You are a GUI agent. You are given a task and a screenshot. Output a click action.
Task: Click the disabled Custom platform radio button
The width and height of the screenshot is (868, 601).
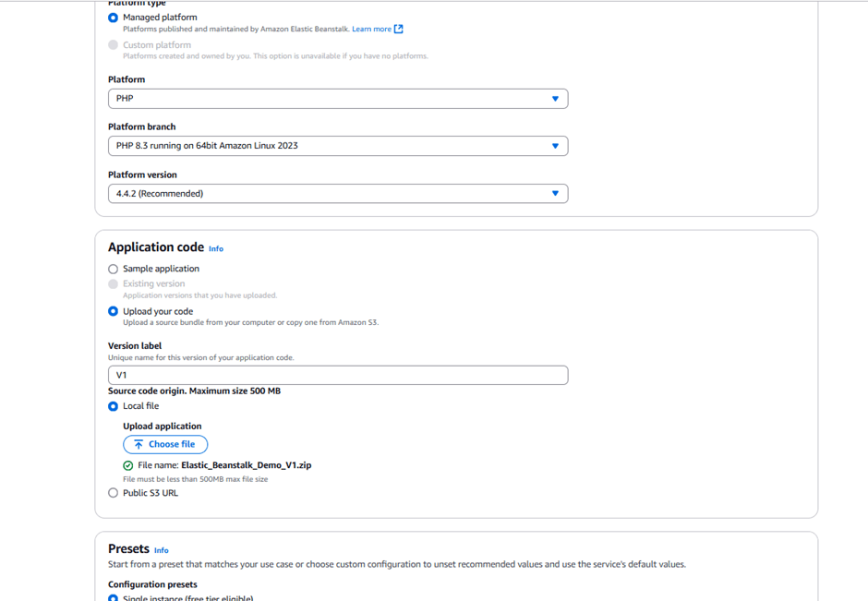pyautogui.click(x=113, y=44)
